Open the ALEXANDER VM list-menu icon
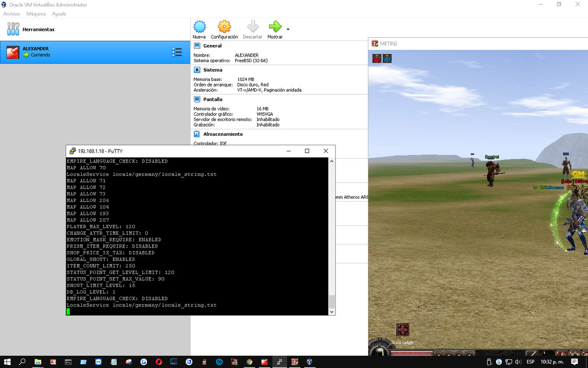Image resolution: width=588 pixels, height=368 pixels. click(177, 52)
